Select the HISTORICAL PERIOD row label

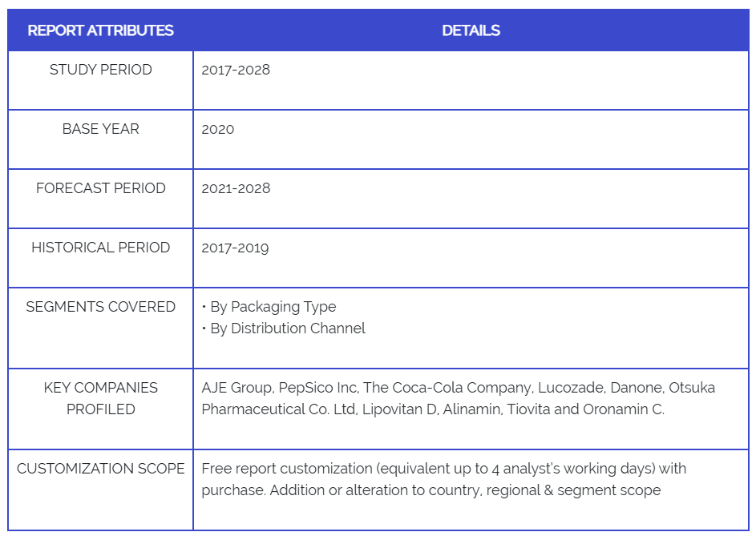pyautogui.click(x=100, y=248)
